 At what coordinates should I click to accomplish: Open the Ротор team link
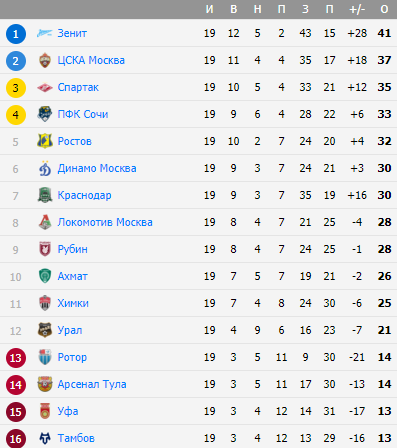[x=72, y=357]
